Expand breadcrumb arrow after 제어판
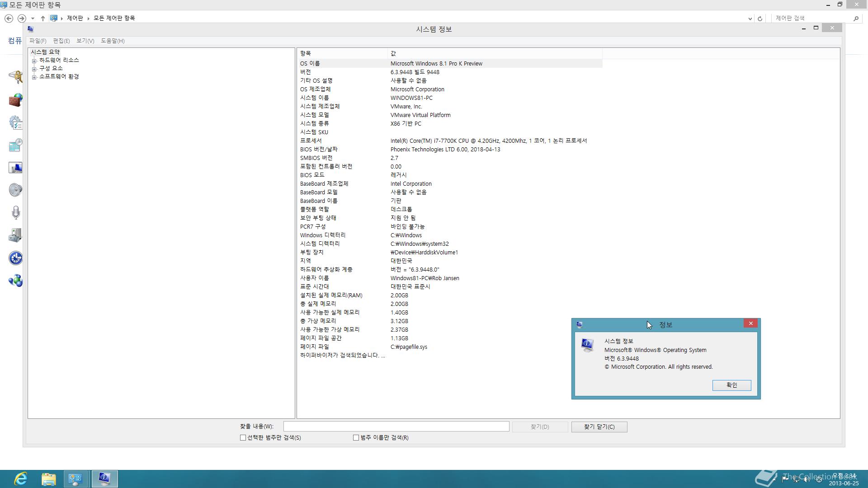 coord(89,18)
